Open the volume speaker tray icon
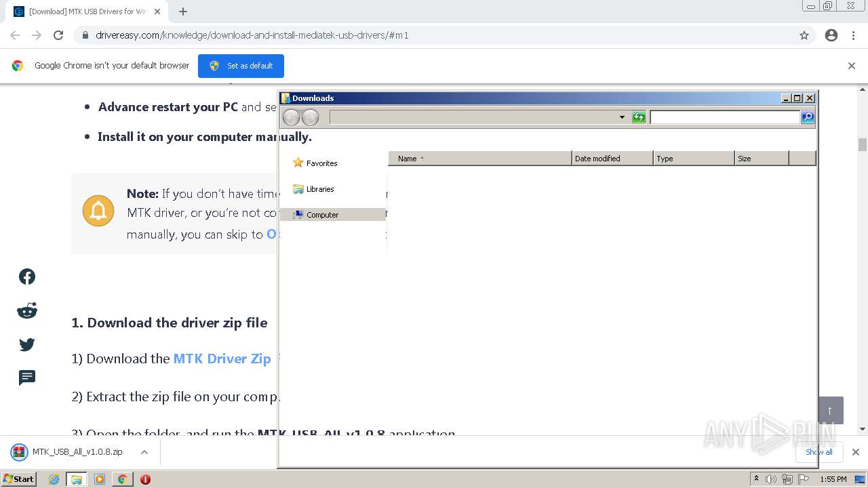 pyautogui.click(x=771, y=479)
